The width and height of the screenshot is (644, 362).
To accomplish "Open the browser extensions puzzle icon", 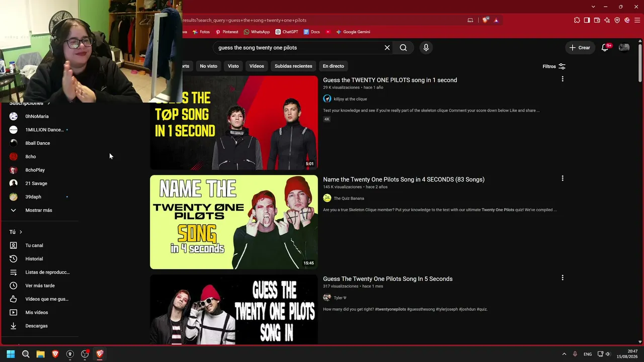I will [577, 20].
